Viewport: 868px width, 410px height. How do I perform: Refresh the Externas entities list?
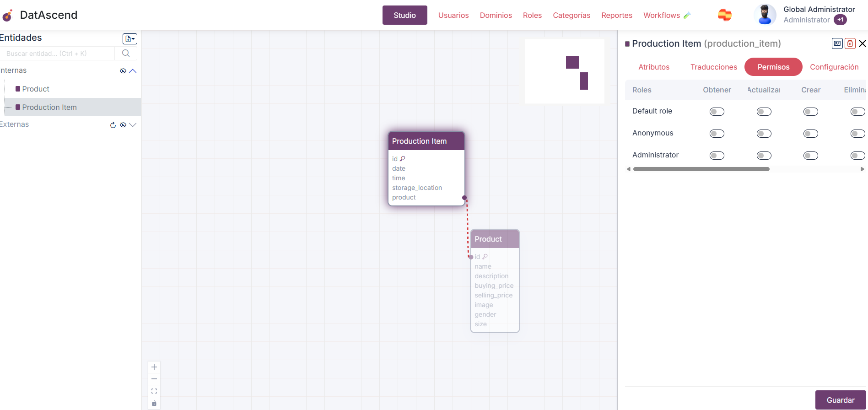pyautogui.click(x=113, y=125)
